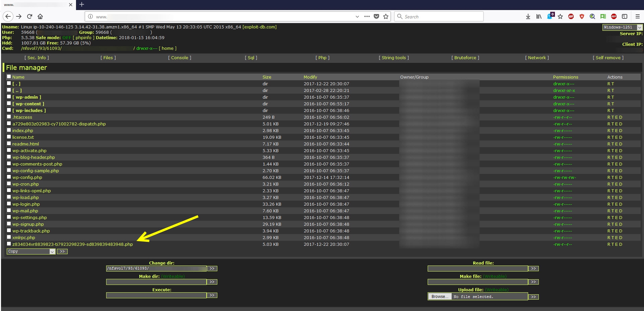Viewport: 644px width, 311px height.
Task: Switch to the Sec. Info section
Action: pos(37,58)
